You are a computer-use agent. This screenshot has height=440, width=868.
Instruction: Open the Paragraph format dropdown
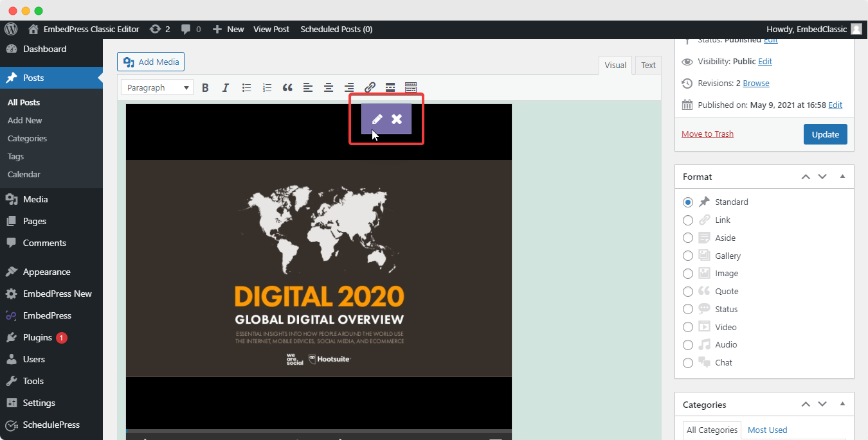(158, 87)
